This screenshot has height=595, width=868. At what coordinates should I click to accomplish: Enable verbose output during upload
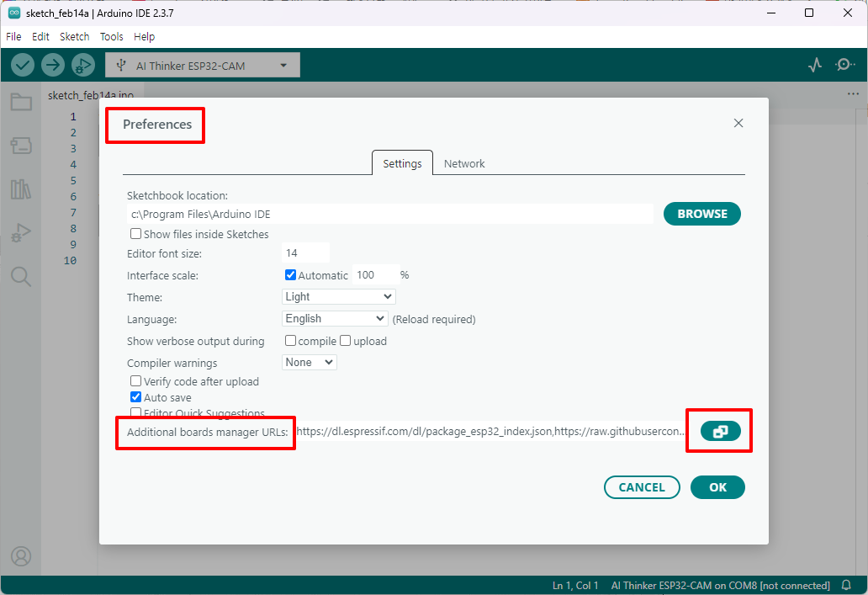coord(346,341)
